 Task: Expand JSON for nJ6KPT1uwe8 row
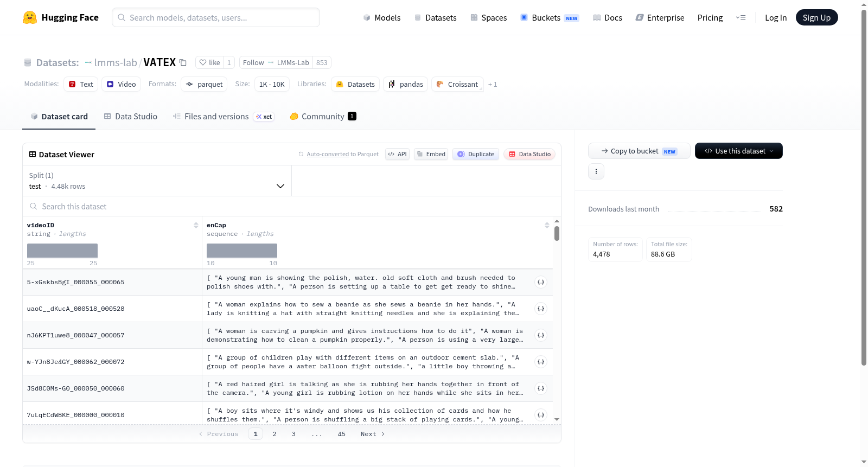[x=541, y=335]
